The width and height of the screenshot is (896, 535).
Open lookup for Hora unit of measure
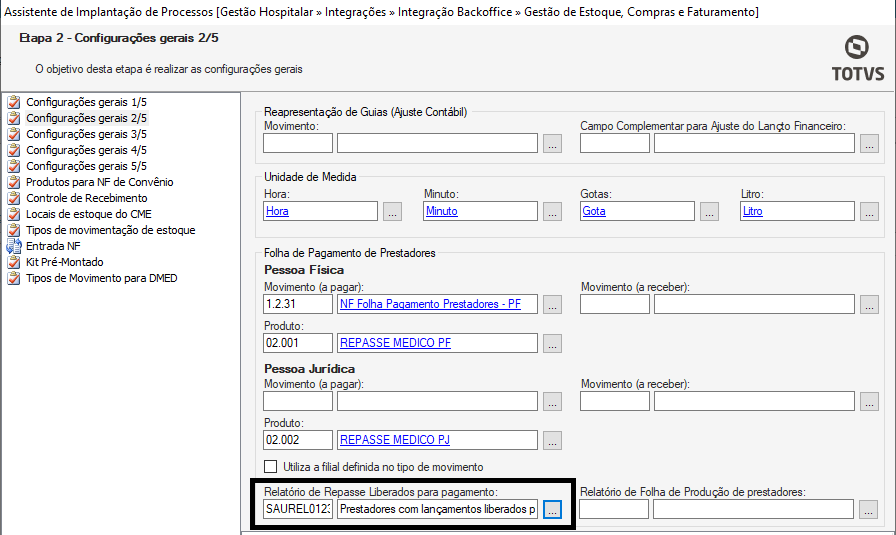pyautogui.click(x=393, y=212)
